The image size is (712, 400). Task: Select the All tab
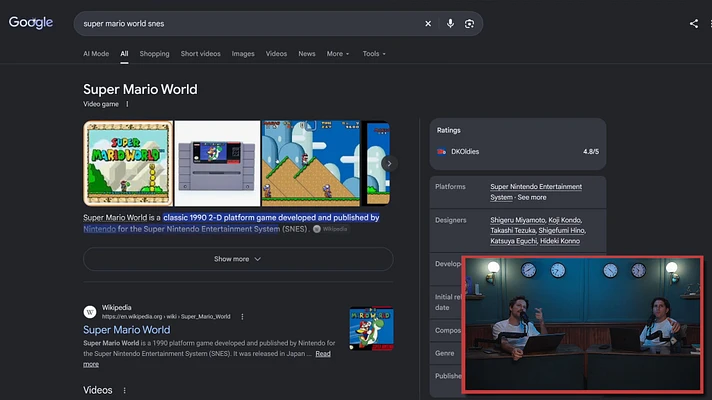[x=124, y=54]
